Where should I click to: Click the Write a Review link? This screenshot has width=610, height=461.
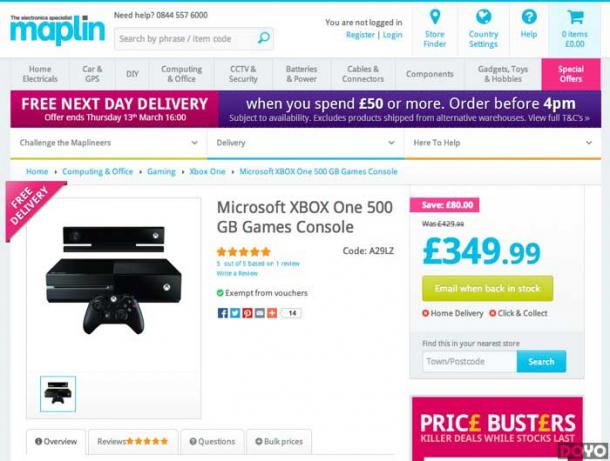(x=237, y=273)
